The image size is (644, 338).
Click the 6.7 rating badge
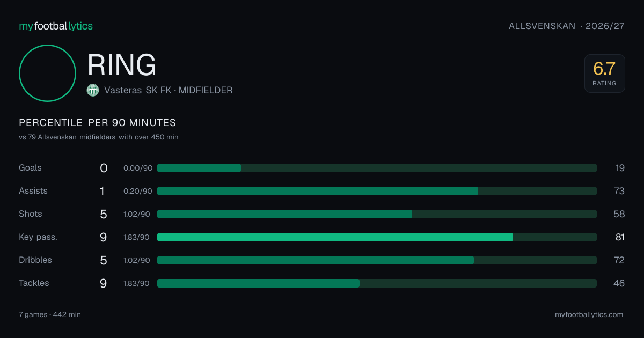click(604, 74)
